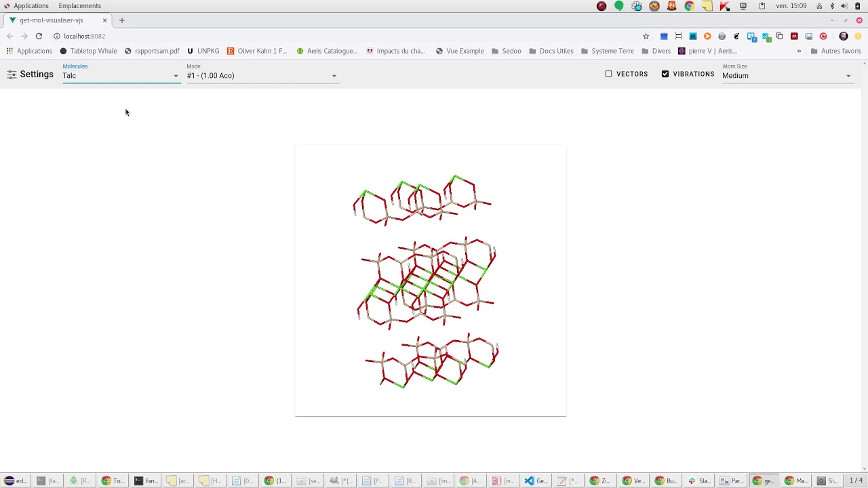The image size is (868, 488).
Task: Switch to Slack 'Sla...' taskbar item
Action: click(700, 481)
